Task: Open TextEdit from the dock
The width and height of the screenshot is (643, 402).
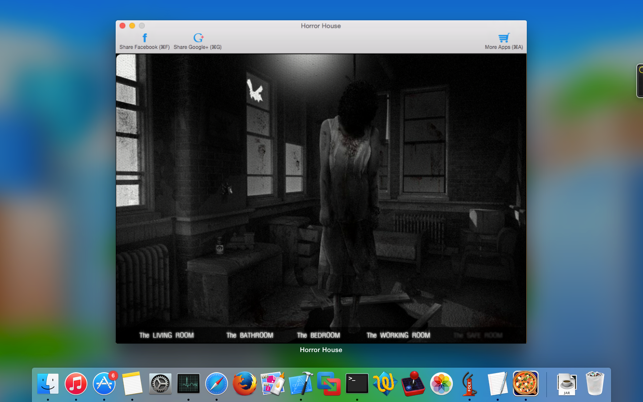Action: pyautogui.click(x=497, y=384)
